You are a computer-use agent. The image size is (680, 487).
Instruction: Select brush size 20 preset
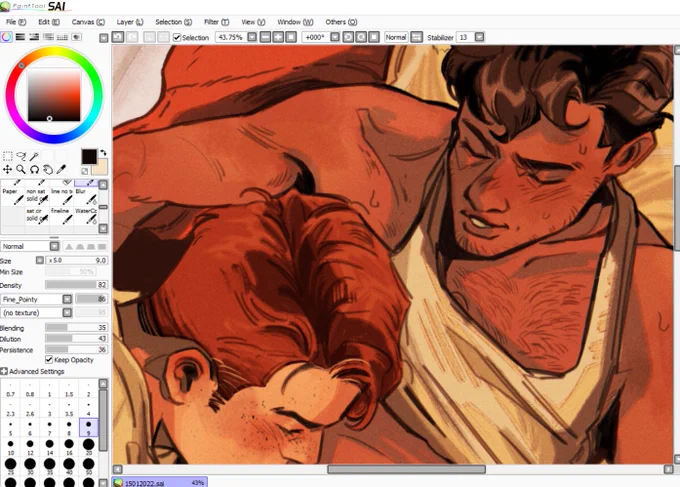tap(88, 447)
